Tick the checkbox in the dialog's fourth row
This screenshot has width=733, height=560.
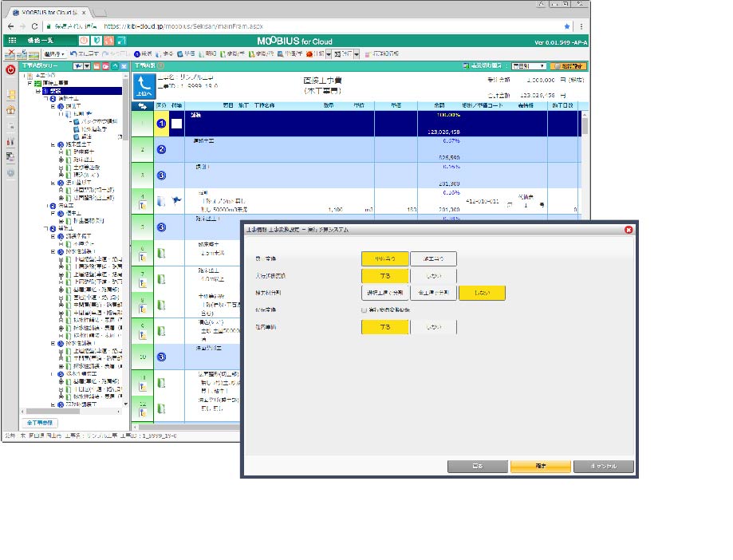click(x=365, y=310)
